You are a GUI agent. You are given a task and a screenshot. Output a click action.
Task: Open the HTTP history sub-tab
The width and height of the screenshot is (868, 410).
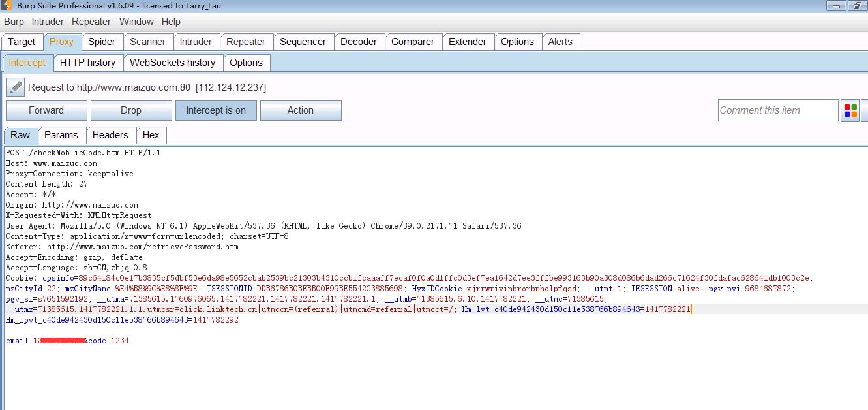[x=87, y=63]
